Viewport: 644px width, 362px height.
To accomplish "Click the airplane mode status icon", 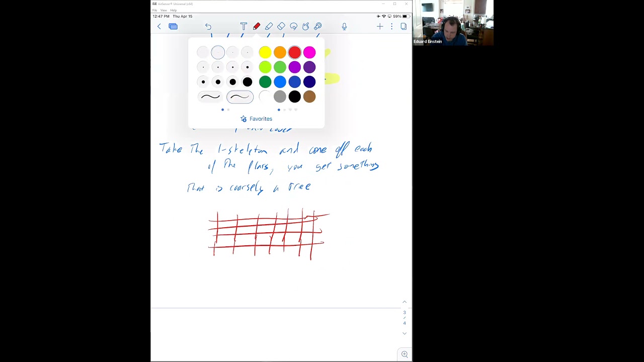I will coord(378,16).
